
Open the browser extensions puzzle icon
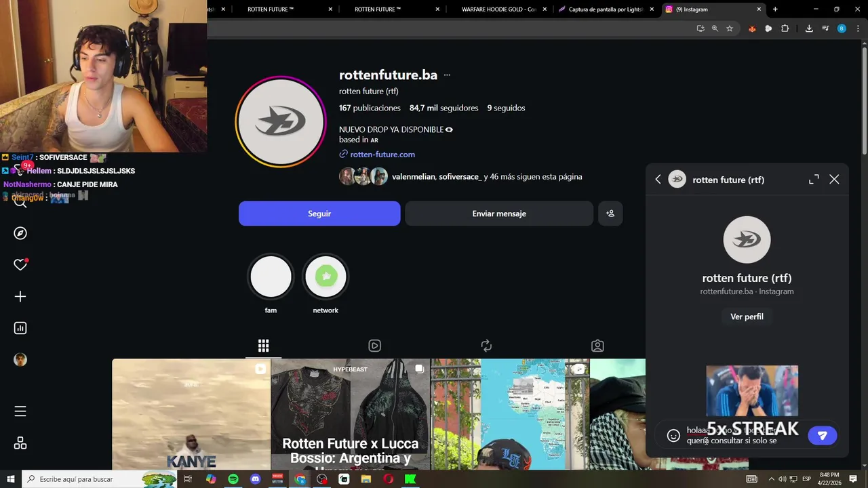point(785,28)
